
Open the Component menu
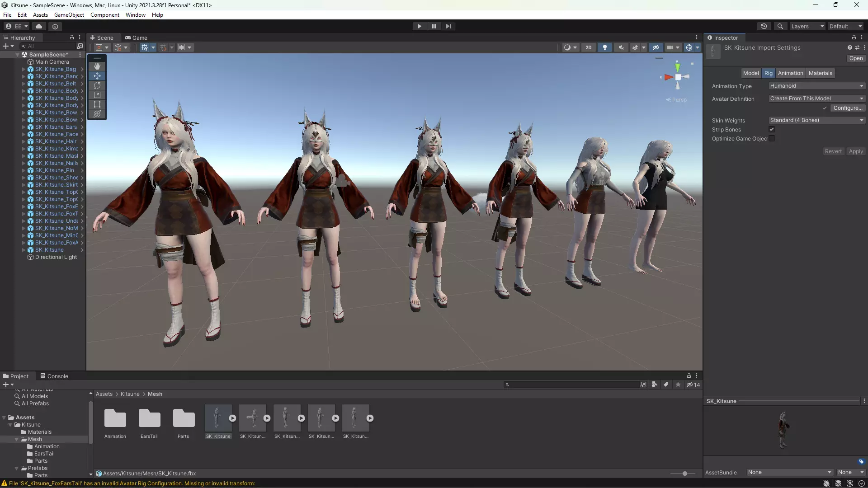pyautogui.click(x=105, y=15)
